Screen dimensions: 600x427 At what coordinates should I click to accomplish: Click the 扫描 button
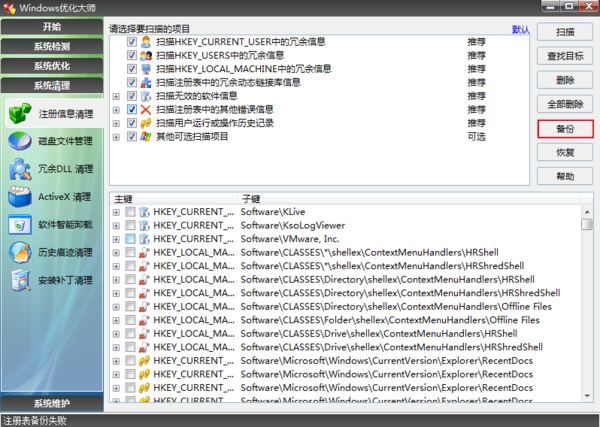(x=565, y=32)
